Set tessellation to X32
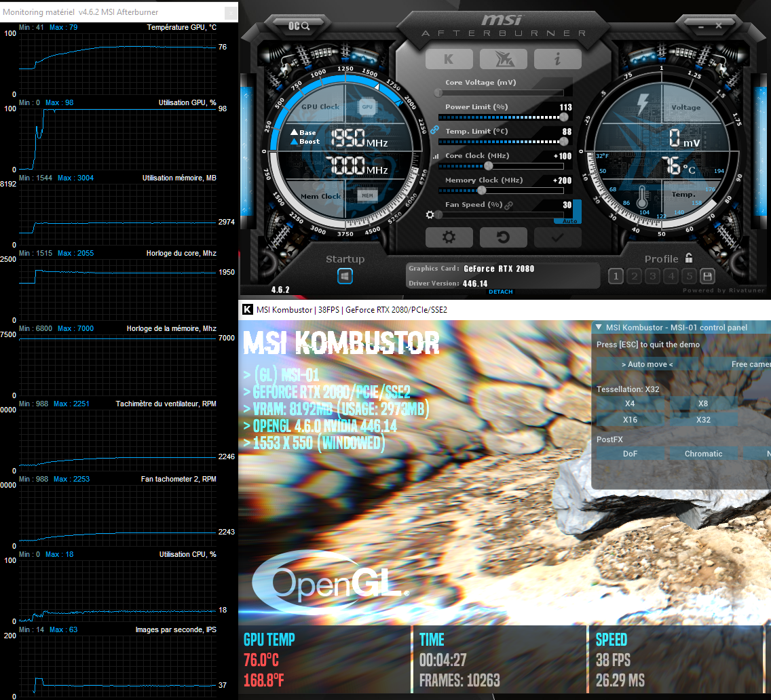 pos(703,420)
